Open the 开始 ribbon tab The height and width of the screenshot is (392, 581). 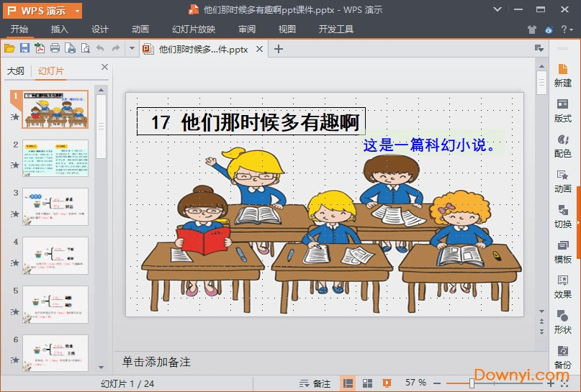19,29
